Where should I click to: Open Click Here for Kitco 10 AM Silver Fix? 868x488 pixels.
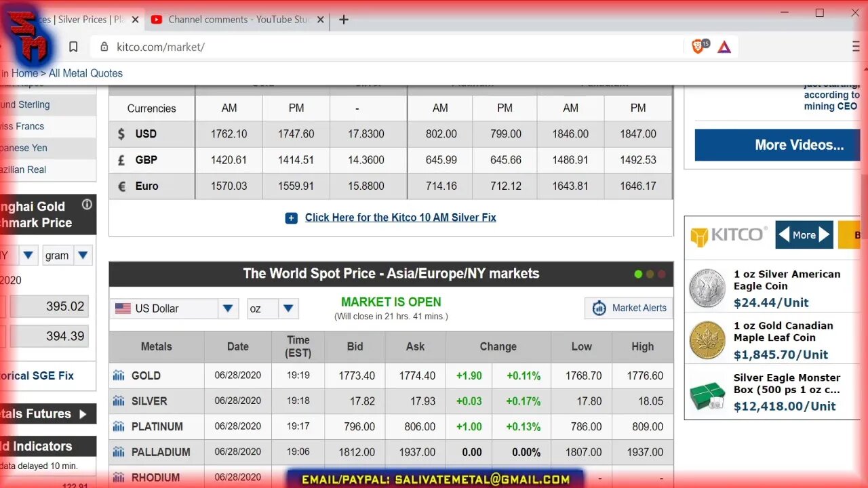coord(400,218)
